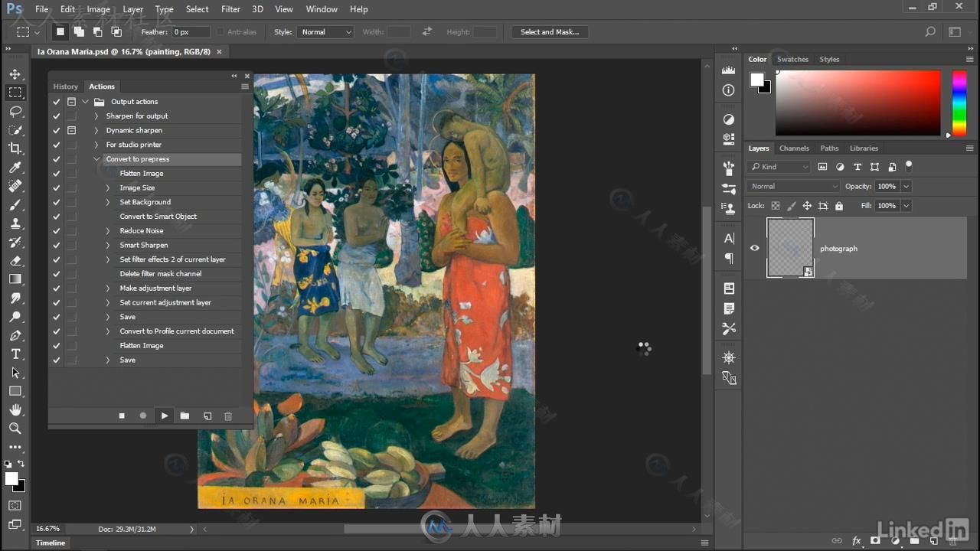The image size is (980, 551).
Task: Open the Timeline panel
Action: pos(51,543)
